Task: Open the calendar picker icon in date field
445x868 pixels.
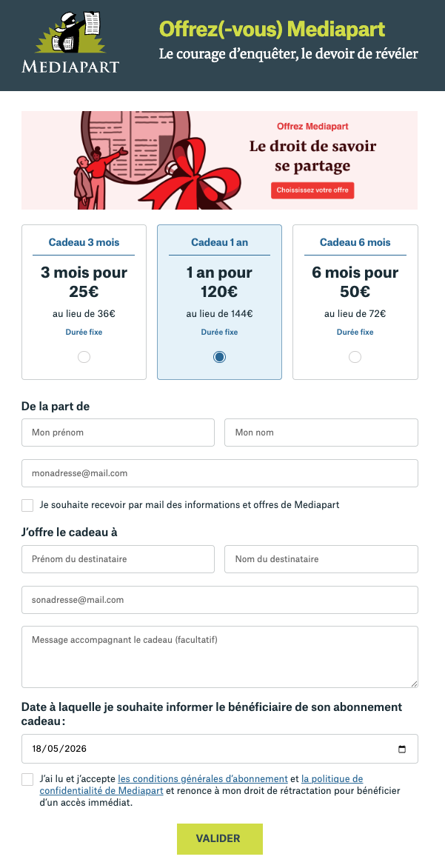Action: (x=402, y=749)
